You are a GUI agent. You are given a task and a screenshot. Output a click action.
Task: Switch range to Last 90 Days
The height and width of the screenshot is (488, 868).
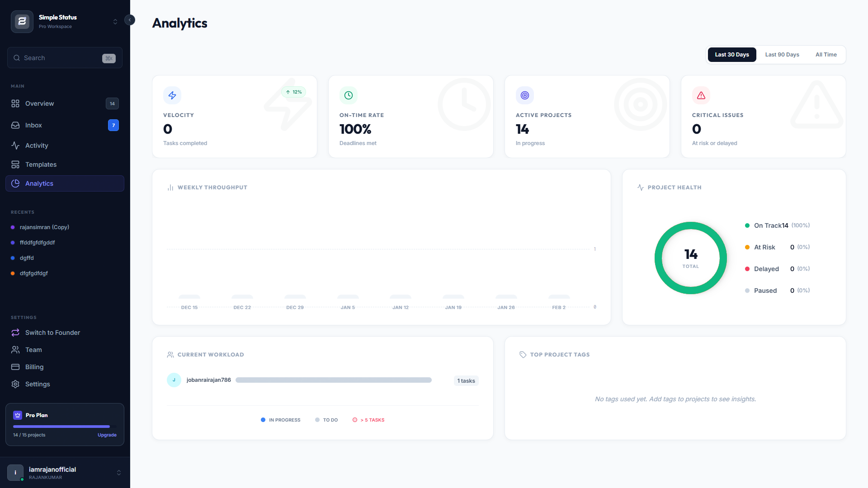tap(782, 55)
